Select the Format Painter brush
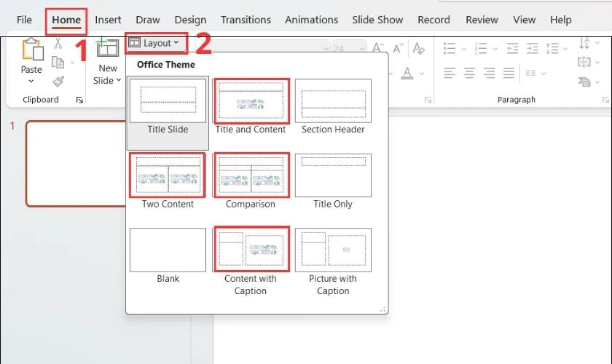The image size is (612, 364). click(x=58, y=81)
